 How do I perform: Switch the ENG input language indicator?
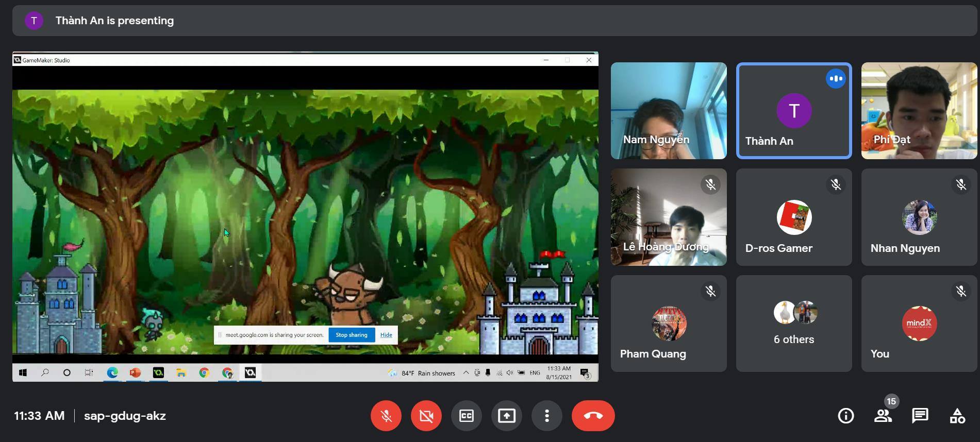tap(535, 373)
